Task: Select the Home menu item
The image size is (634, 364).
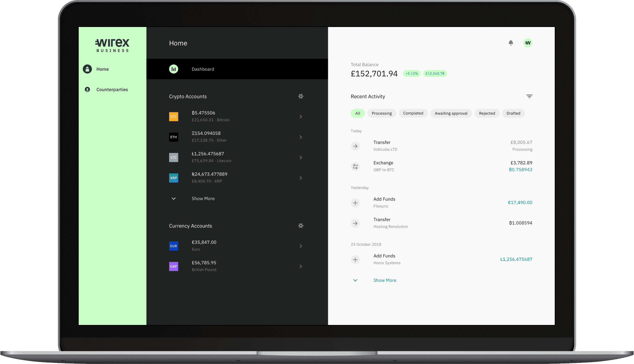Action: tap(102, 69)
